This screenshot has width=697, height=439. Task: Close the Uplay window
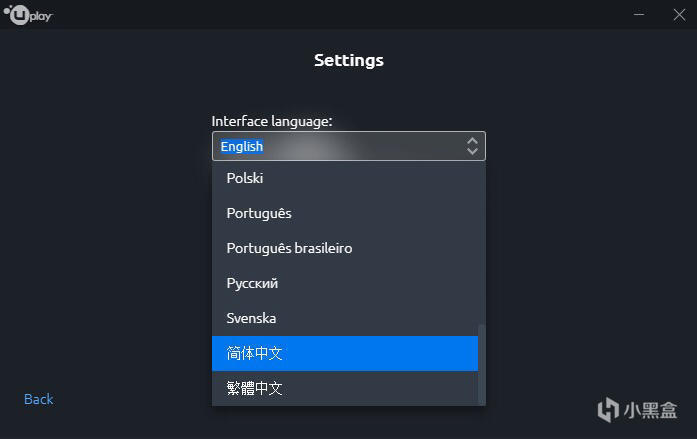pos(677,15)
